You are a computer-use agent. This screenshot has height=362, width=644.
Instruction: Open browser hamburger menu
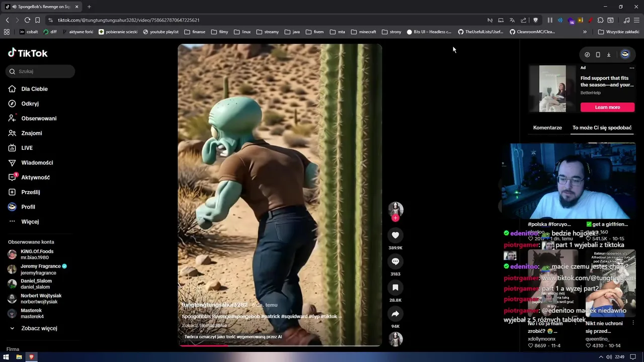636,20
